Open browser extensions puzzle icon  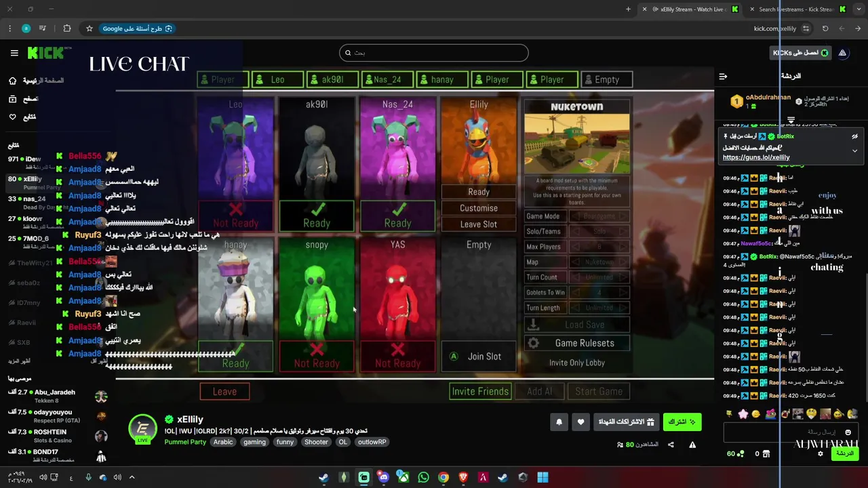66,28
